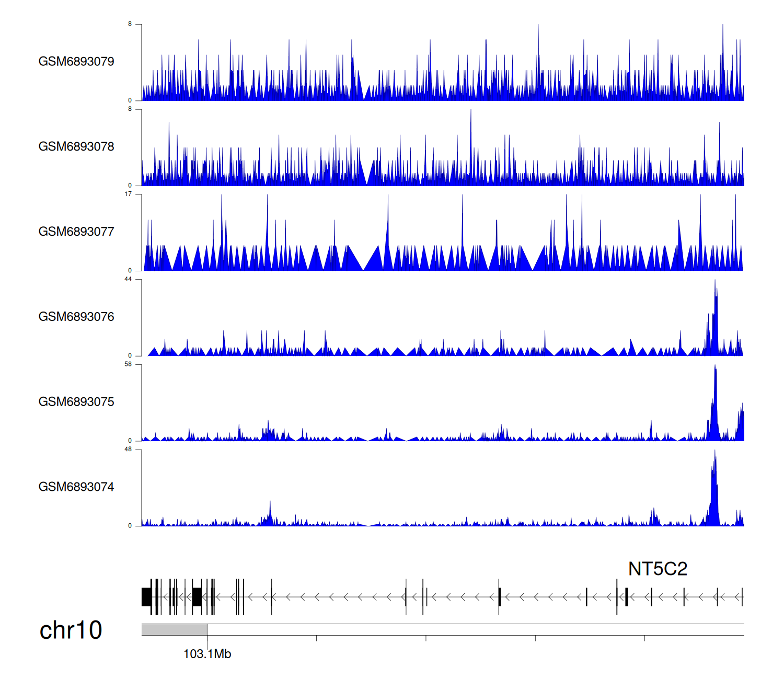
Task: Click the GSM6893079 track label
Action: pyautogui.click(x=76, y=62)
